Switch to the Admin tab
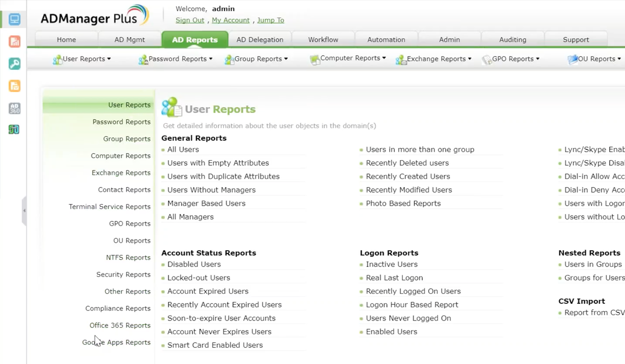The image size is (625, 364). click(449, 39)
